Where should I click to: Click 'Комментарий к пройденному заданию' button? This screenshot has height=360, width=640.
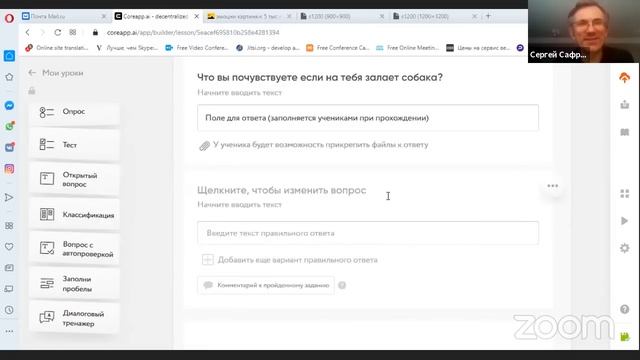266,285
